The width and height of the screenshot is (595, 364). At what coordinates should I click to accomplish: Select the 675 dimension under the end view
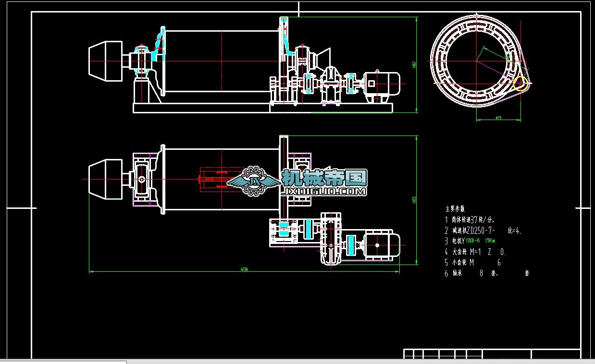coord(498,118)
